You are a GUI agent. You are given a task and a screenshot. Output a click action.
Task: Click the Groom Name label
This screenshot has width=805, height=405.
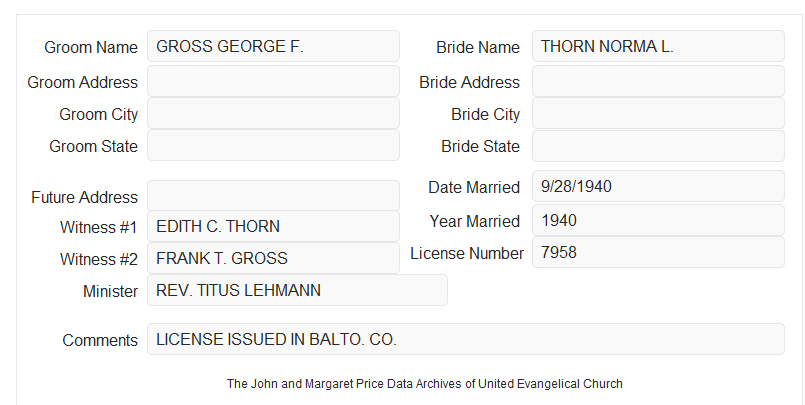point(91,47)
